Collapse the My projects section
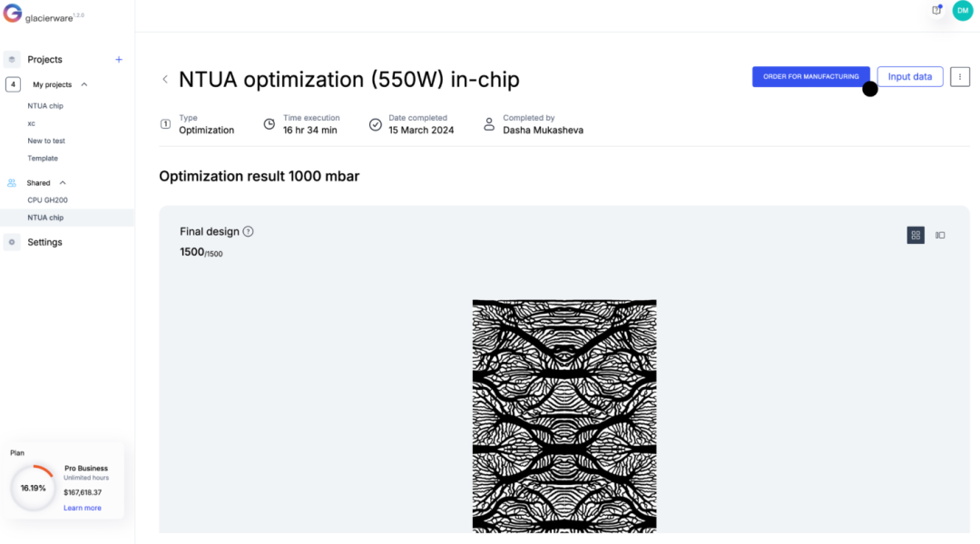This screenshot has width=980, height=544. coord(84,84)
